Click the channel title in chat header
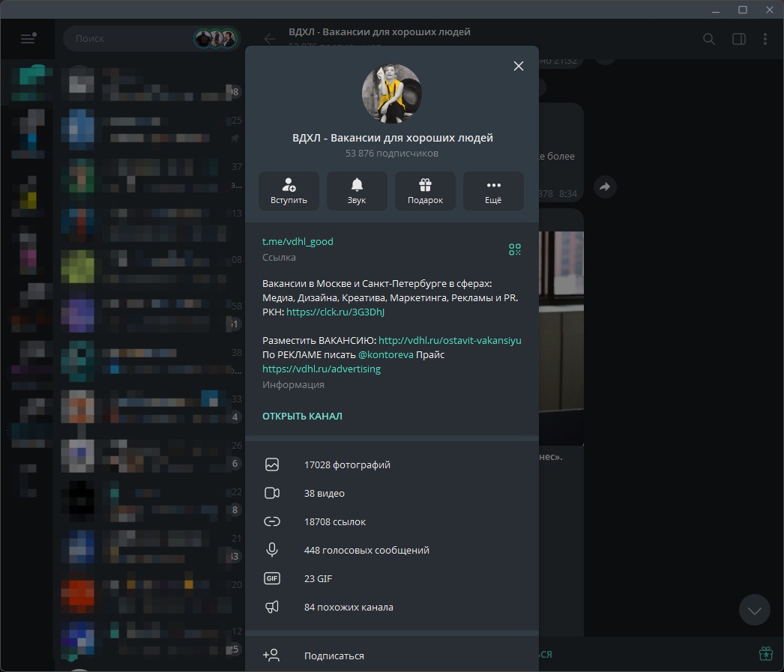This screenshot has height=672, width=784. (x=379, y=32)
